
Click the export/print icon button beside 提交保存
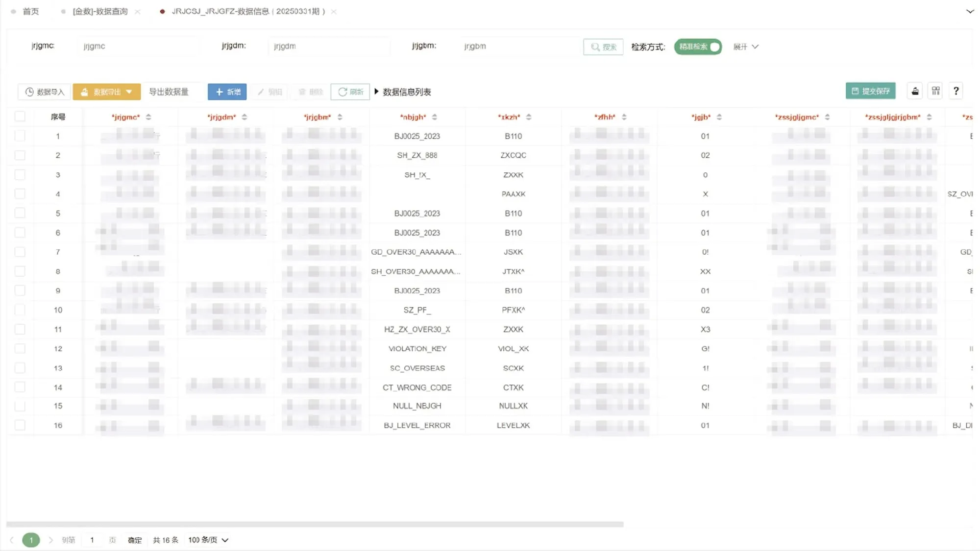915,91
